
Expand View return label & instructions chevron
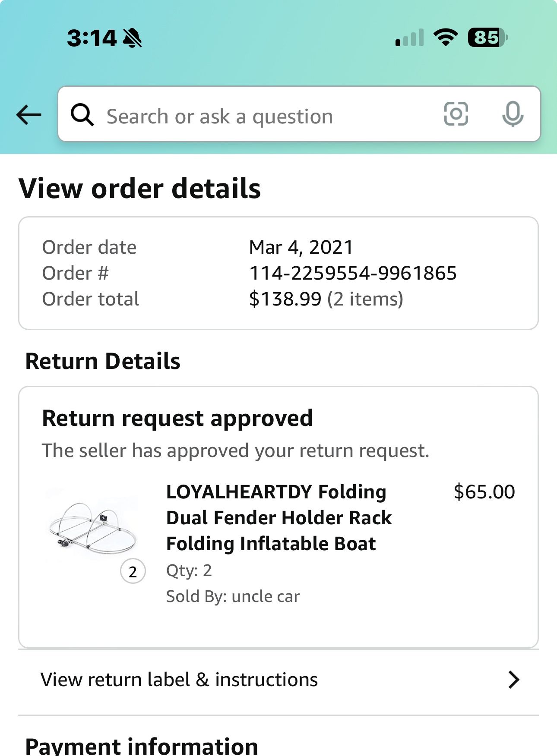pyautogui.click(x=513, y=680)
